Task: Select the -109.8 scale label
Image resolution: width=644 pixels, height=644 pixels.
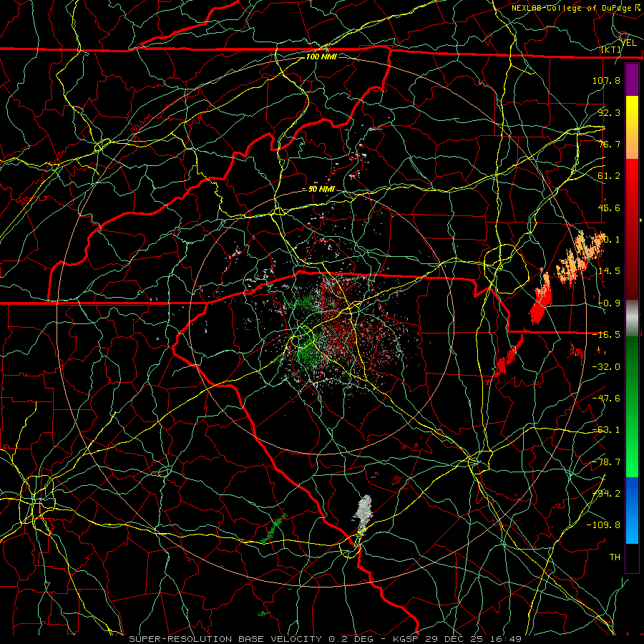Action: click(x=603, y=525)
